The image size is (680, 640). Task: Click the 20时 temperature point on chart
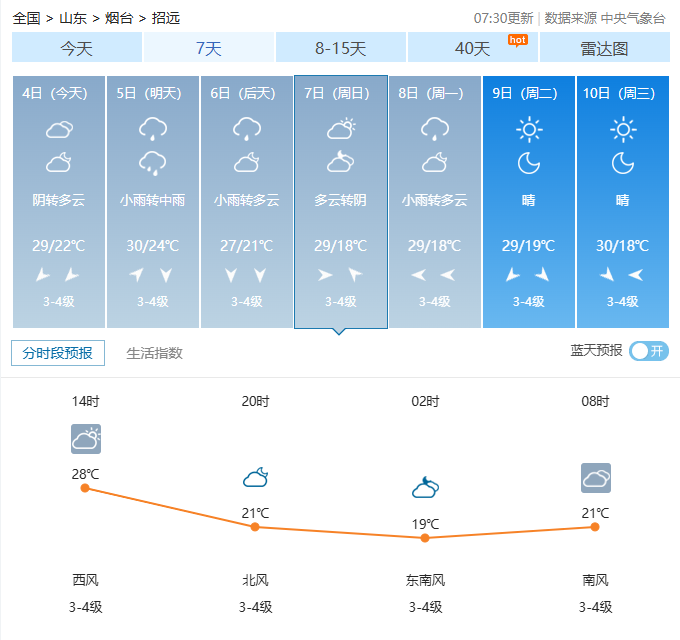[x=255, y=526]
